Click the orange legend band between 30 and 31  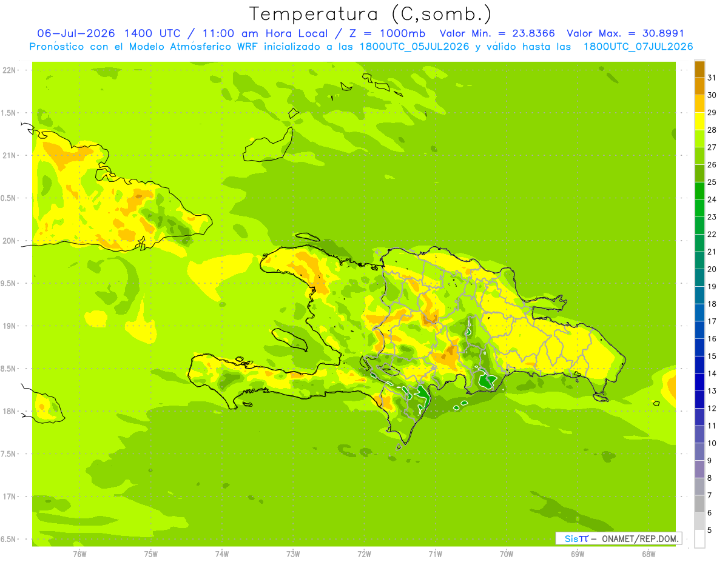[699, 86]
